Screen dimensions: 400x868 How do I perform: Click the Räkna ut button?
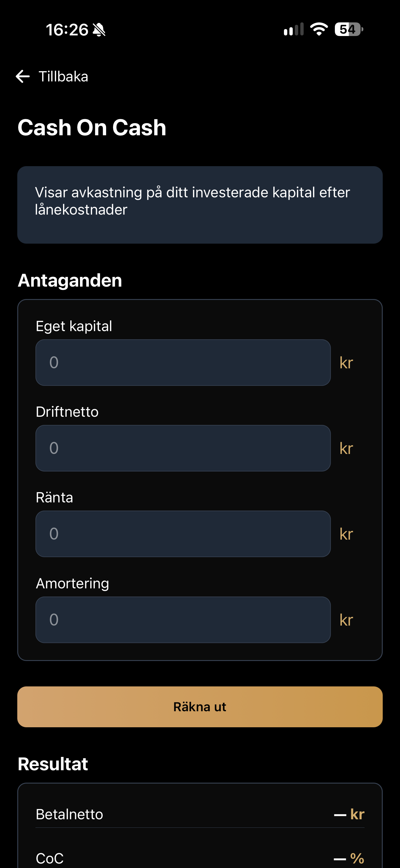[x=200, y=707]
